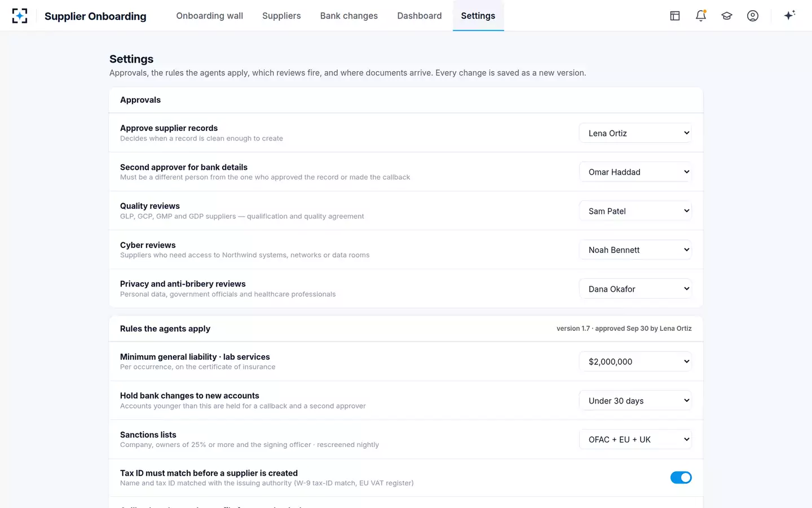Open Privacy and anti-bribery reviews dropdown
This screenshot has width=812, height=508.
point(636,289)
